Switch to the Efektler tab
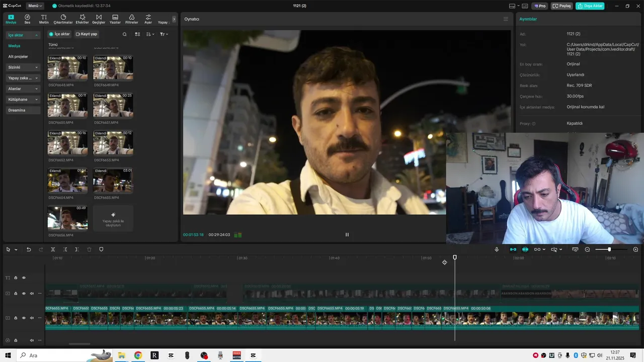This screenshot has height=362, width=644. tap(82, 19)
